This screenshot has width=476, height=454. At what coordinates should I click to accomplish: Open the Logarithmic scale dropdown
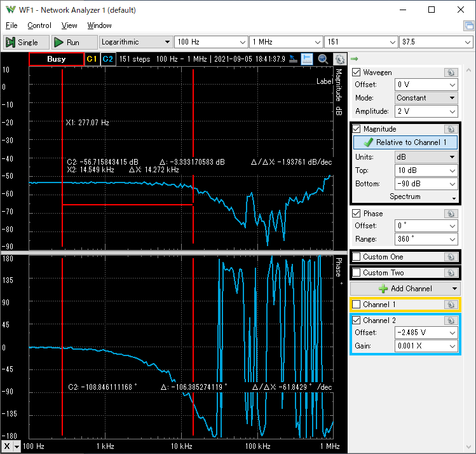click(136, 42)
